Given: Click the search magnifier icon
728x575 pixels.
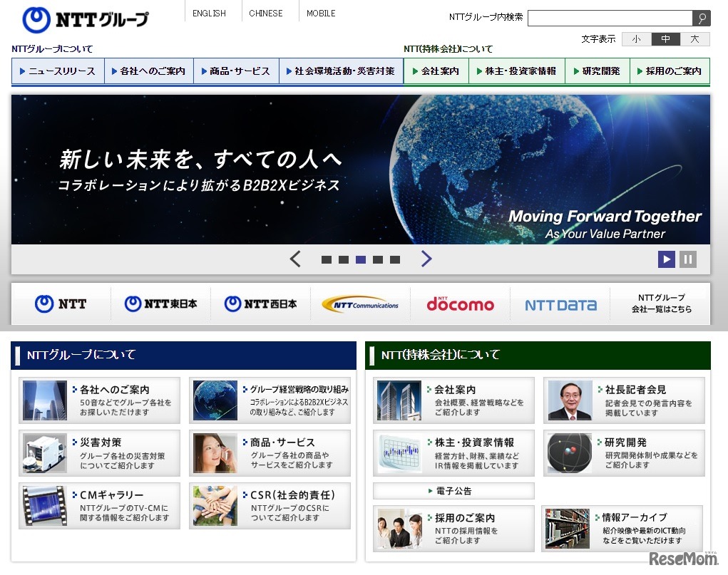Looking at the screenshot, I should tap(703, 19).
